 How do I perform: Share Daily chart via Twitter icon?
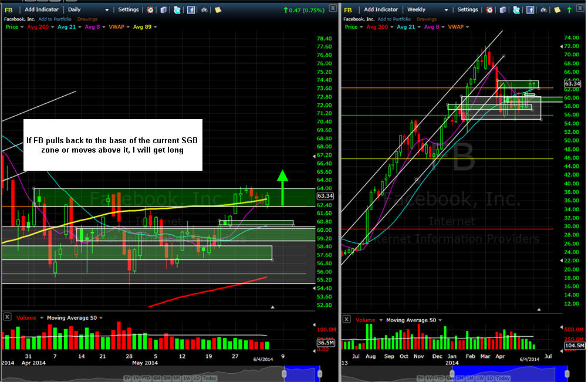pyautogui.click(x=177, y=10)
